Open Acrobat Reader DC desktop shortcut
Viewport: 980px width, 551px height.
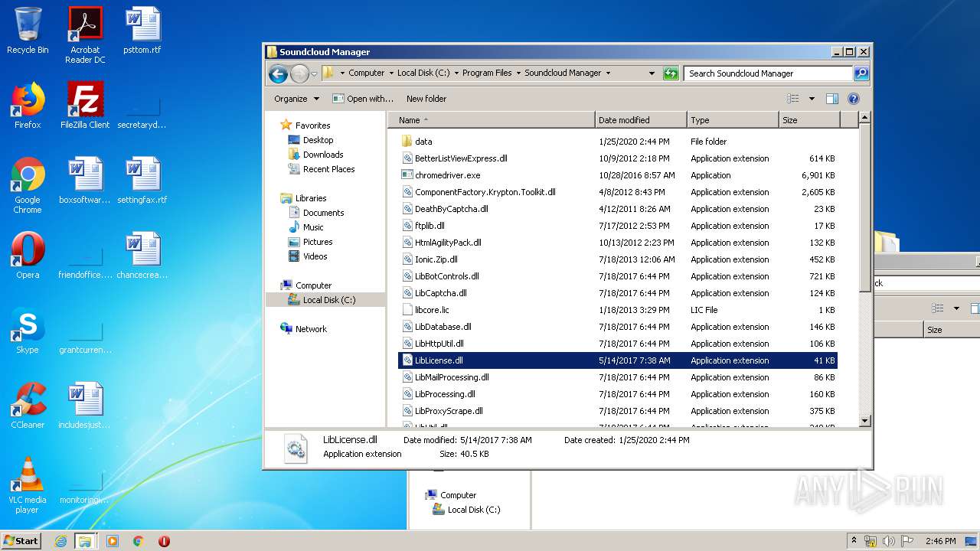(x=85, y=35)
